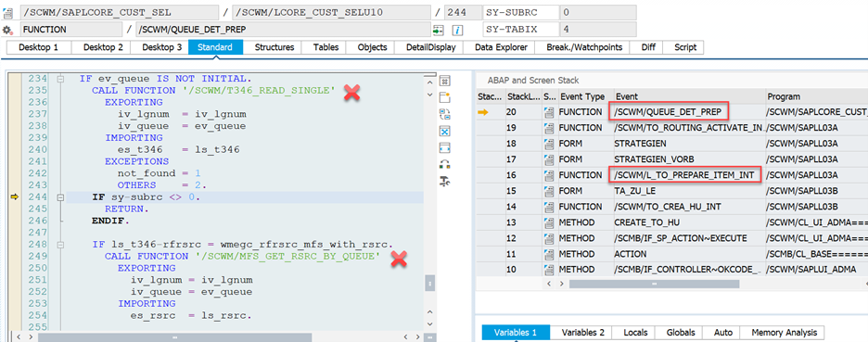The height and width of the screenshot is (342, 868).
Task: Click the close tool icon beside code editor
Action: pos(444,132)
